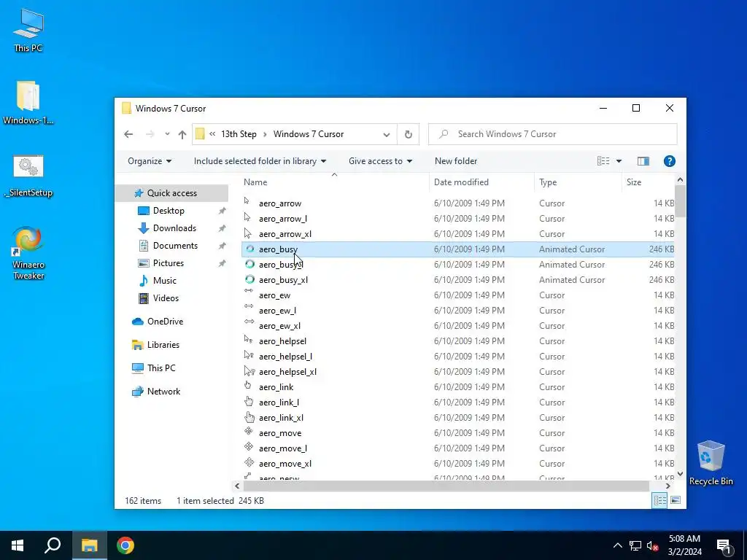
Task: Switch to Details view in status bar
Action: (x=659, y=500)
